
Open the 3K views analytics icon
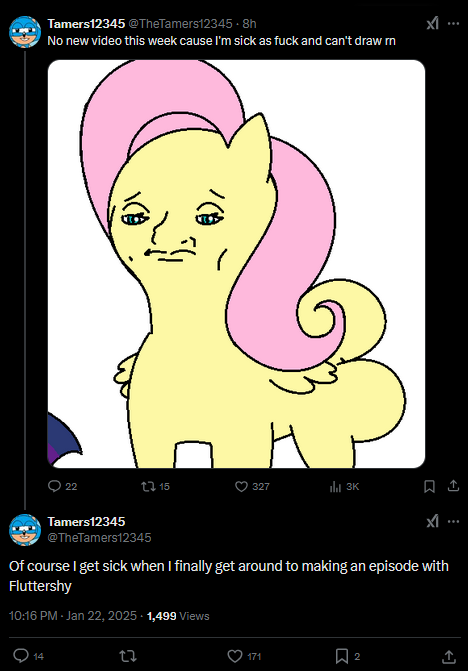tap(335, 487)
